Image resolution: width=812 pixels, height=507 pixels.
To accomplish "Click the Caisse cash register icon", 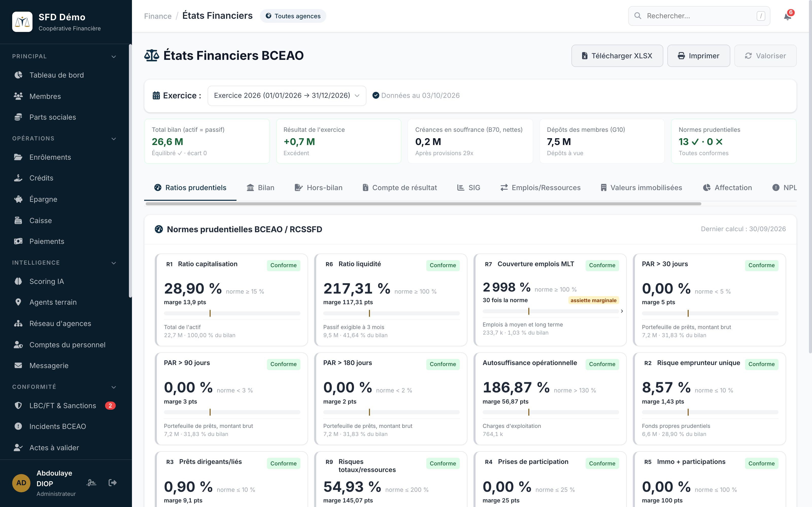I will (19, 220).
